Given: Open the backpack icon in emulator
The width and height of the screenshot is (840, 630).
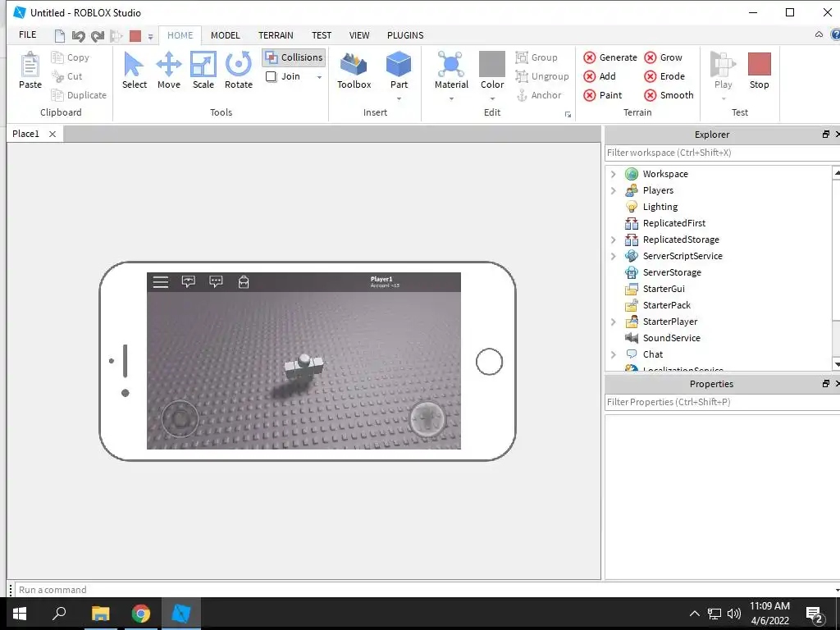Looking at the screenshot, I should pyautogui.click(x=243, y=282).
